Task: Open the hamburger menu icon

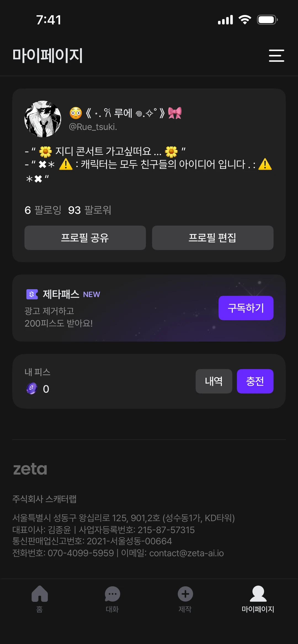Action: (x=276, y=56)
